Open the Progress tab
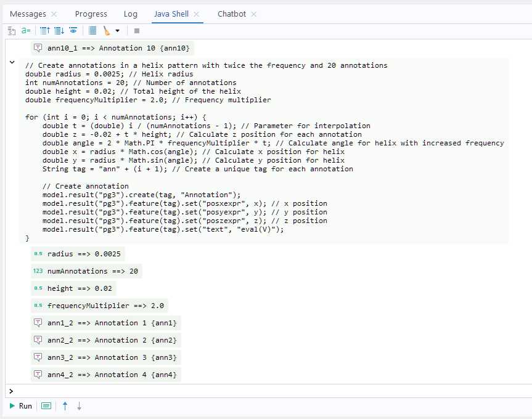Image resolution: width=532 pixels, height=419 pixels. pos(91,14)
